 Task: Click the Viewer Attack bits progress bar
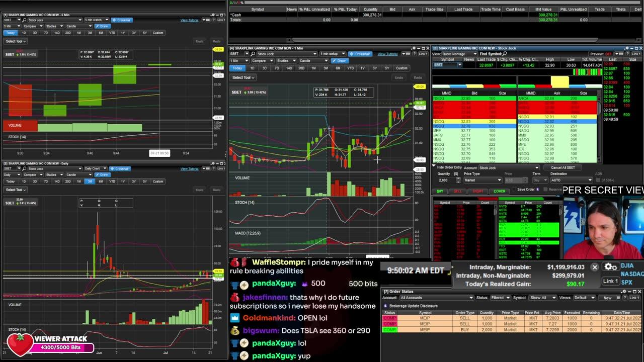pos(63,347)
